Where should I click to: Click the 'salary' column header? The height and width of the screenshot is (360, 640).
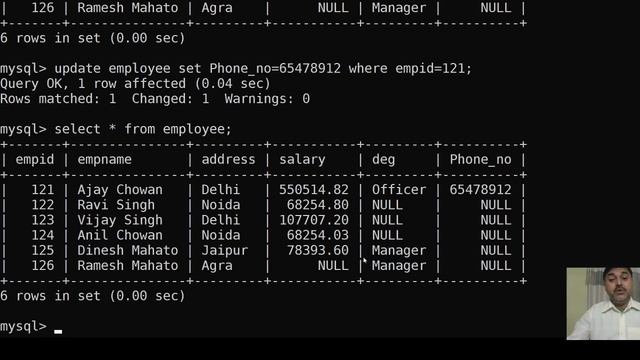coord(302,160)
